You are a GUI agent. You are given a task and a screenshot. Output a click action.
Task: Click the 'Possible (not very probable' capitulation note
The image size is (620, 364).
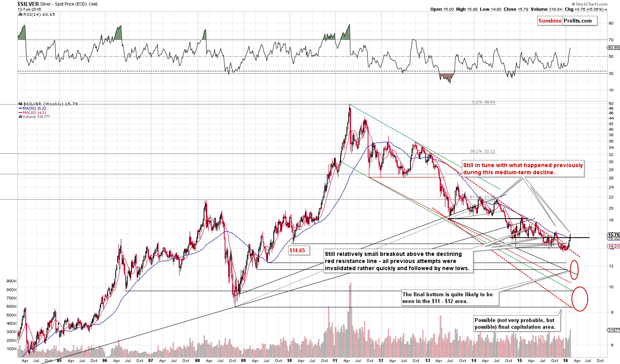point(517,324)
